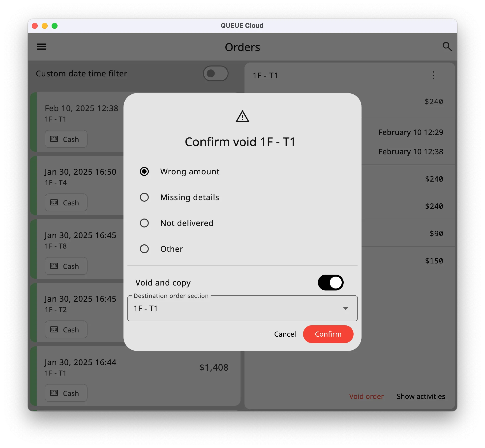485x448 pixels.
Task: Select the Wrong amount radio button
Action: click(144, 171)
